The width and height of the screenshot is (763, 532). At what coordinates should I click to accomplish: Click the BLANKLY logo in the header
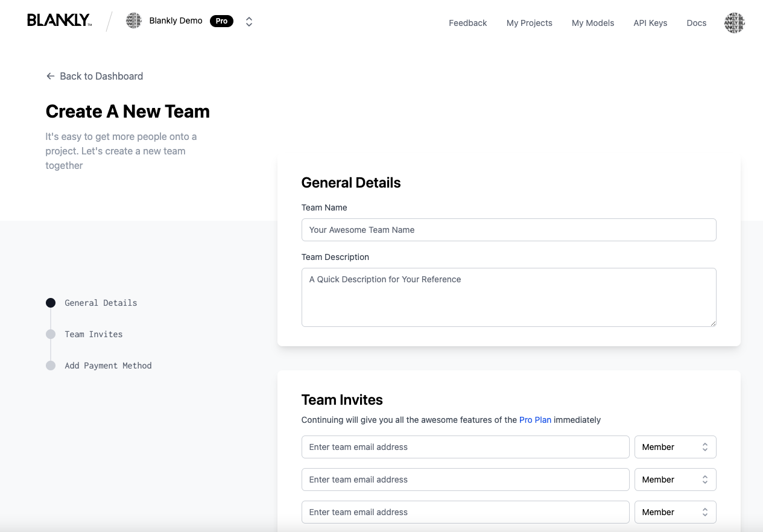[x=59, y=19]
